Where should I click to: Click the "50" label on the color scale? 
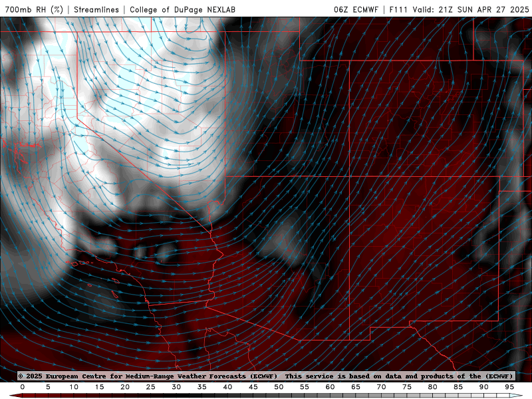[279, 387]
